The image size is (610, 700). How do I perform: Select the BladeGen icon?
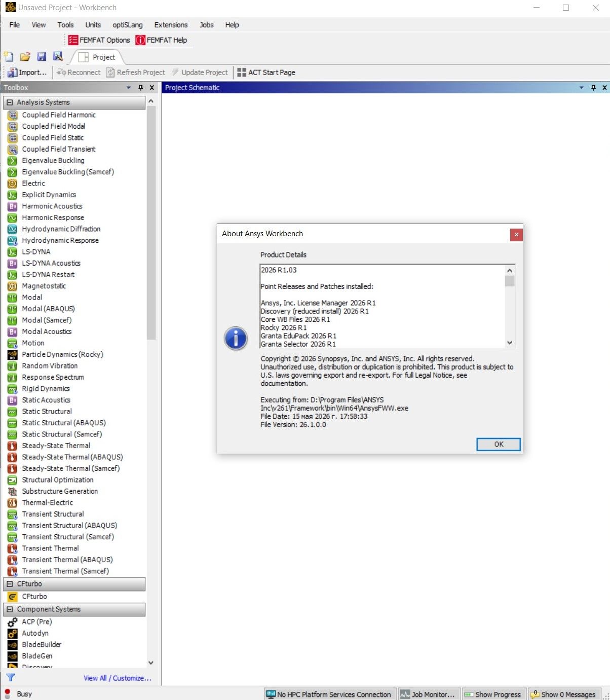pos(13,656)
